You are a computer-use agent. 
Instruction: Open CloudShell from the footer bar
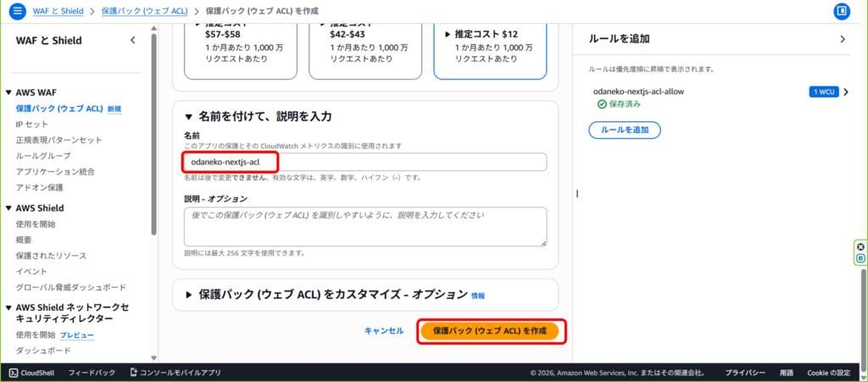tap(32, 373)
